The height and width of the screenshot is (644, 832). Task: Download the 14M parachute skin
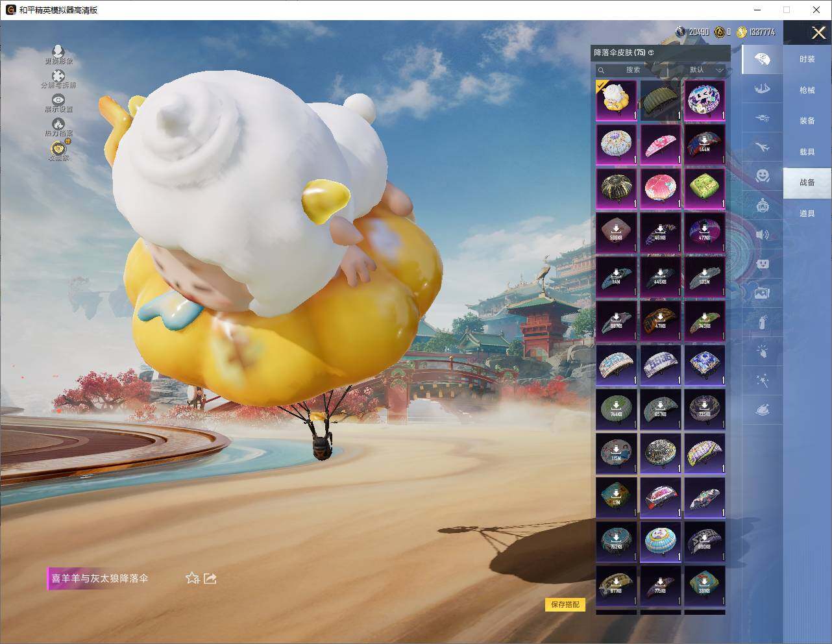pyautogui.click(x=617, y=277)
